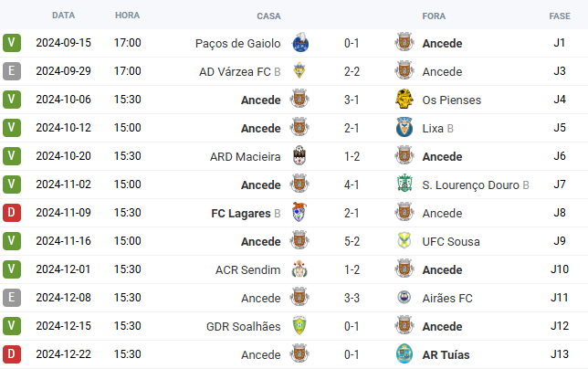Click the S. Lourenço Douro B crest
Screen dimensions: 588x369
coord(404,184)
